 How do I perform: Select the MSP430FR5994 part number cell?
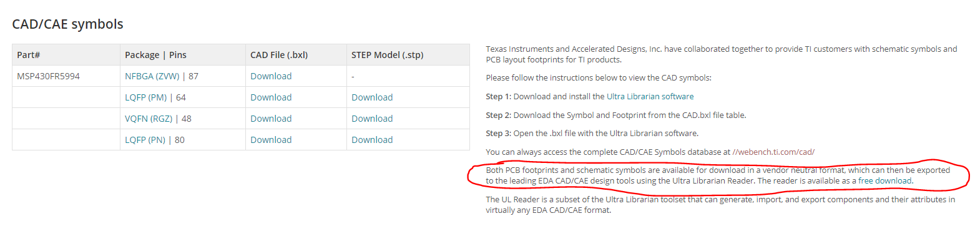(x=48, y=76)
